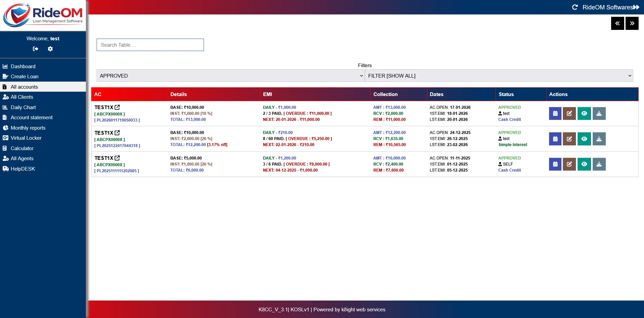The image size is (644, 318).
Task: Collapse the sidebar using the left double-chevron button
Action: [618, 23]
